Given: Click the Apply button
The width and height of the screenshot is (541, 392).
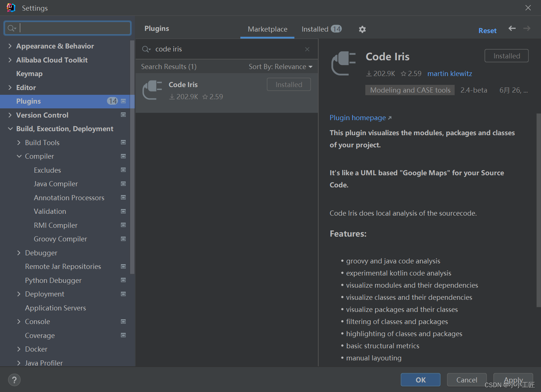Looking at the screenshot, I should coord(513,380).
